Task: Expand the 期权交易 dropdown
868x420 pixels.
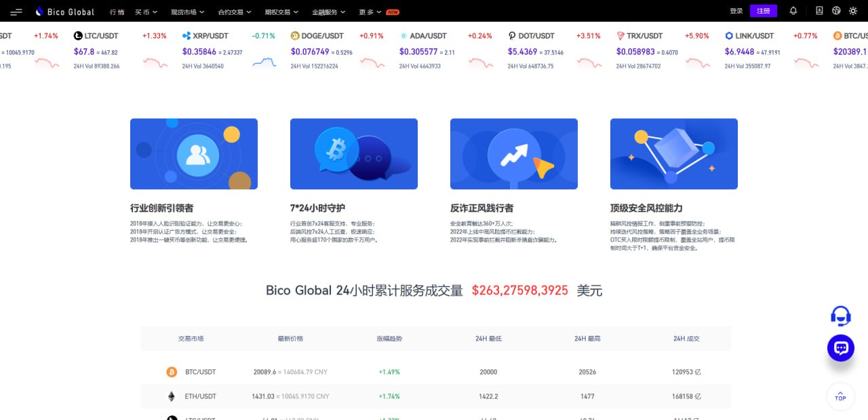Action: pos(281,12)
